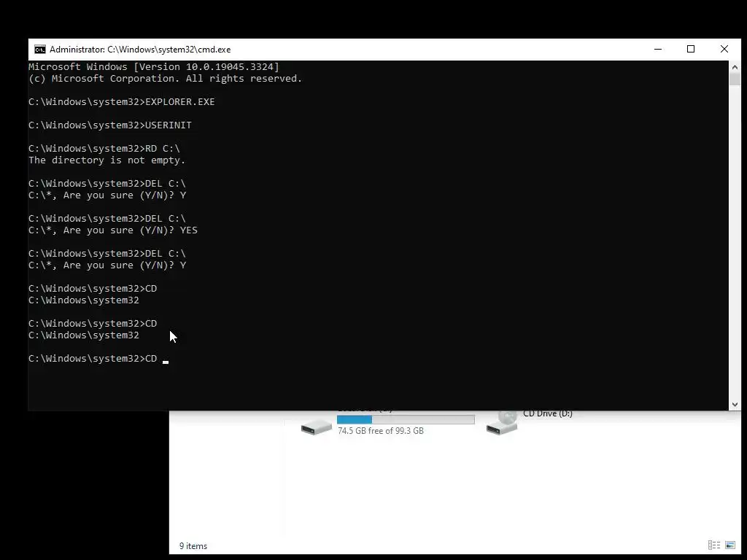747x560 pixels.
Task: Switch Explorer to details view icon
Action: pos(713,545)
